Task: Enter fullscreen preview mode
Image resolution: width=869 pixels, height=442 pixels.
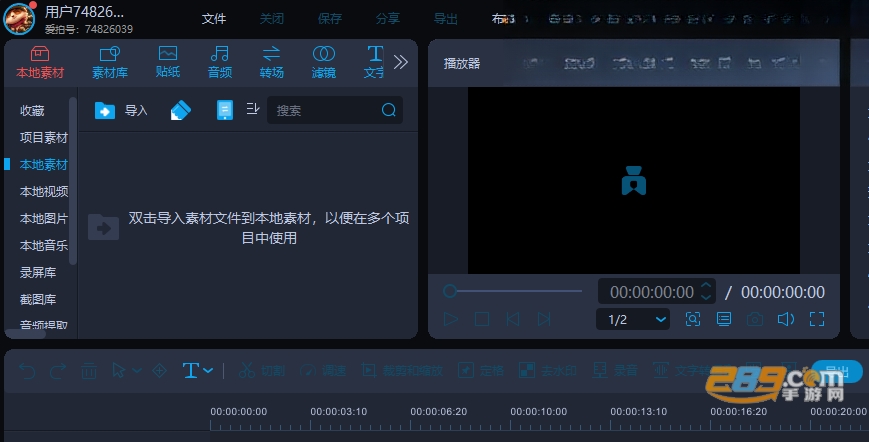Action: 817,319
